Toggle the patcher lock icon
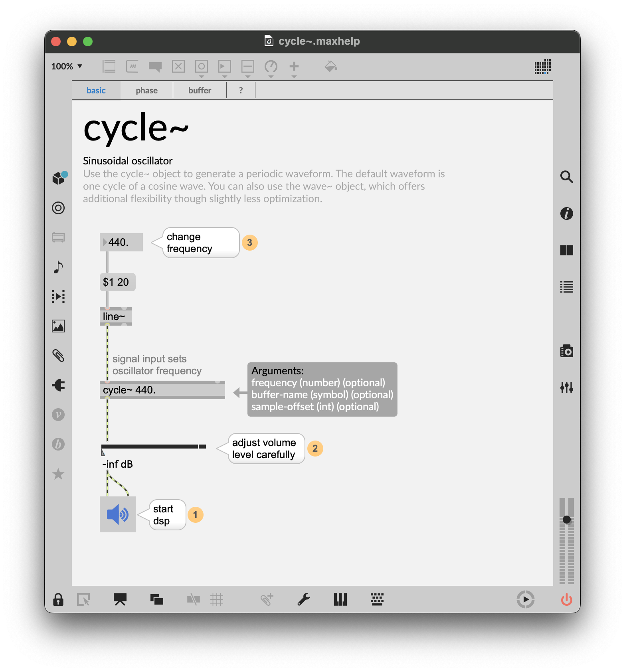 point(58,599)
